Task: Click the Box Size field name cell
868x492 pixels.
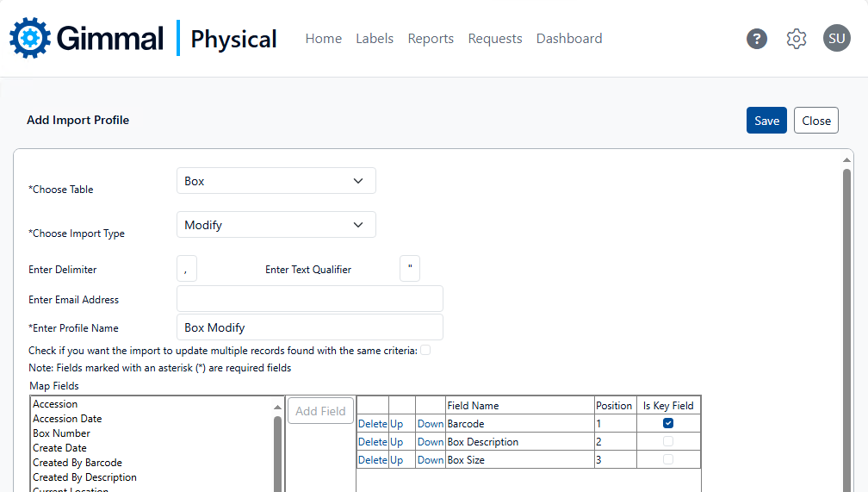Action: coord(520,460)
